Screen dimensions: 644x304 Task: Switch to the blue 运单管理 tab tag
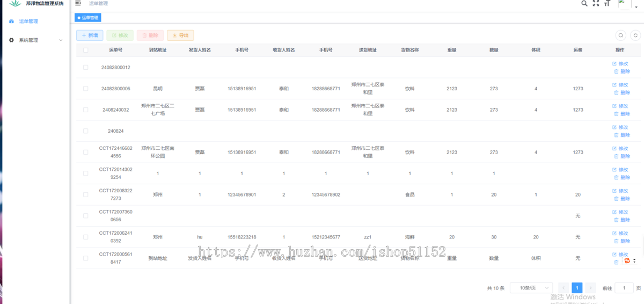(87, 18)
